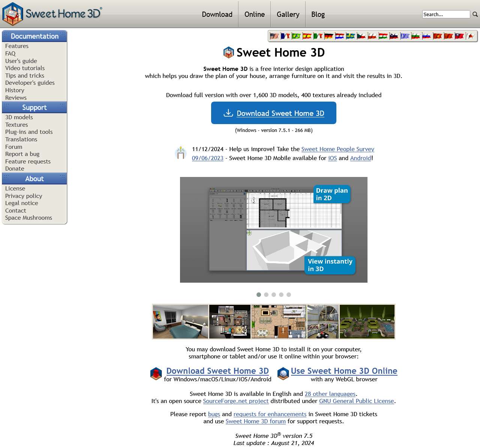
Task: Open the Sweet Home 3D forum link
Action: pyautogui.click(x=256, y=421)
